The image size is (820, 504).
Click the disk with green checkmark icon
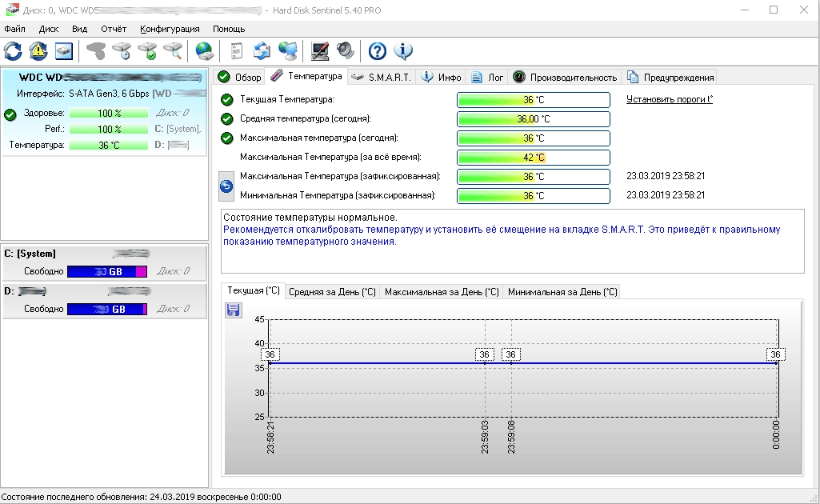[x=147, y=50]
